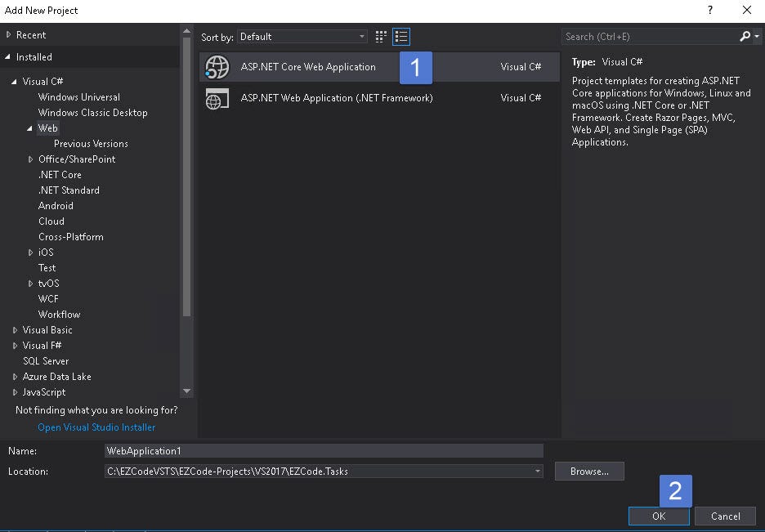
Task: Select the .NET Standard category
Action: pos(69,190)
